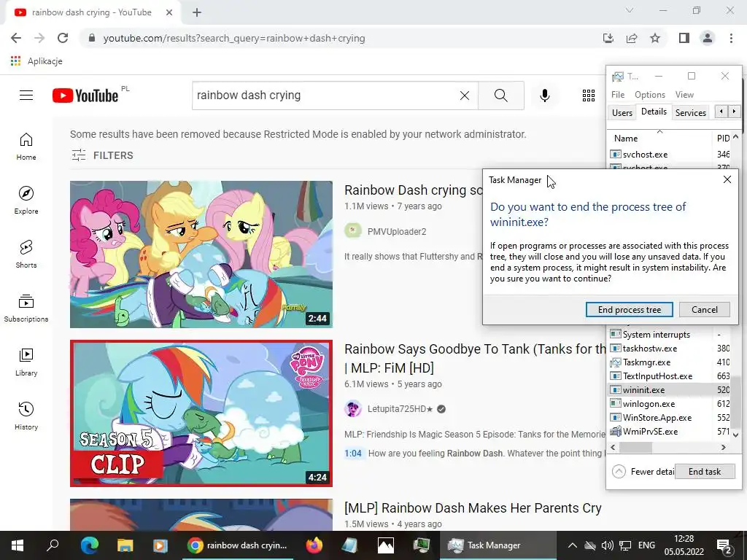The height and width of the screenshot is (560, 747).
Task: Open Shorts in the YouTube sidebar
Action: [26, 254]
